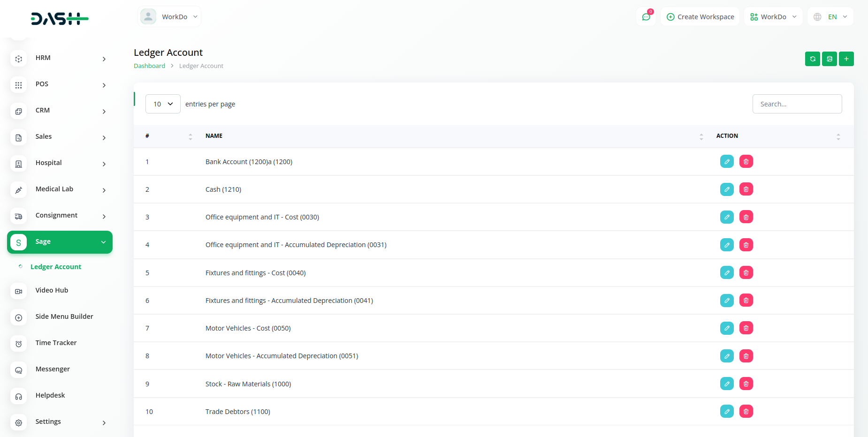Image resolution: width=868 pixels, height=437 pixels.
Task: Open the Helpdesk sidebar item
Action: point(50,396)
